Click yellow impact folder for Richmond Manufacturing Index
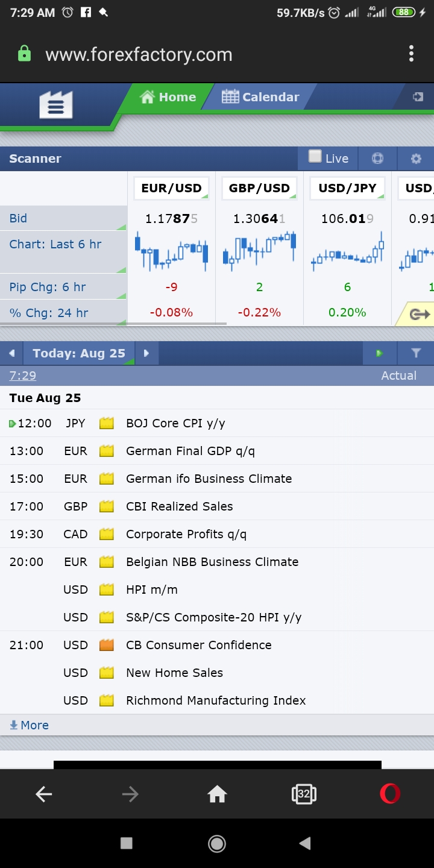 (x=107, y=700)
